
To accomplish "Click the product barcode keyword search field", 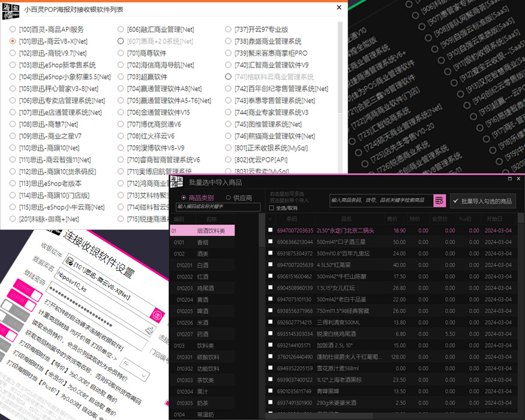I will [382, 200].
